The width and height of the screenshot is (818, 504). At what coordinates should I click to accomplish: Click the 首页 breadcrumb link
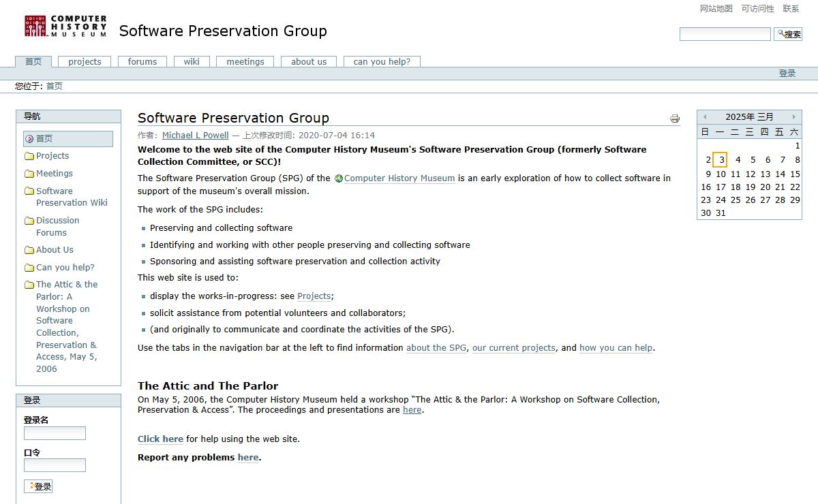click(55, 86)
